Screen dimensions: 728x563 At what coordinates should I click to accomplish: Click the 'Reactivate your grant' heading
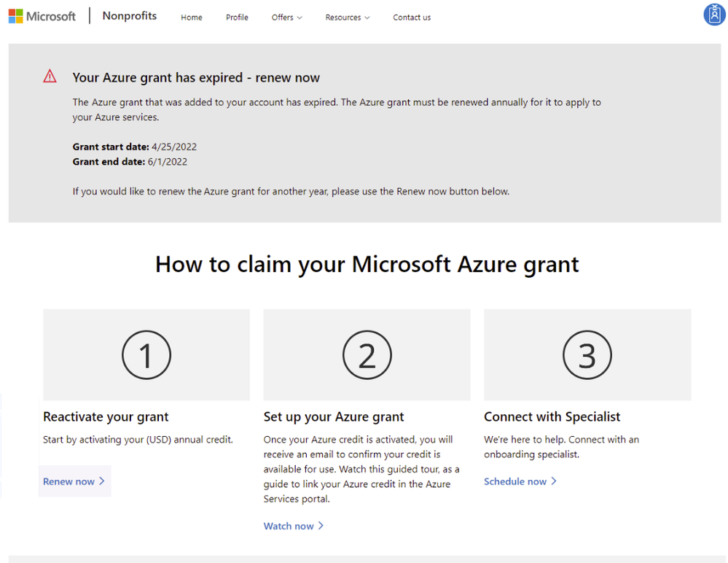106,416
